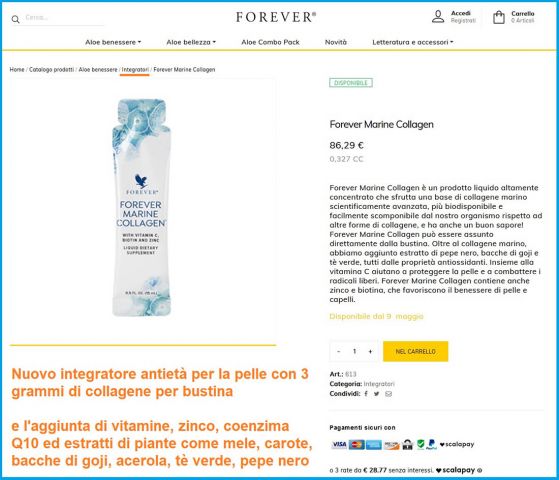Click the Visa payment icon
The image size is (559, 480).
click(339, 444)
